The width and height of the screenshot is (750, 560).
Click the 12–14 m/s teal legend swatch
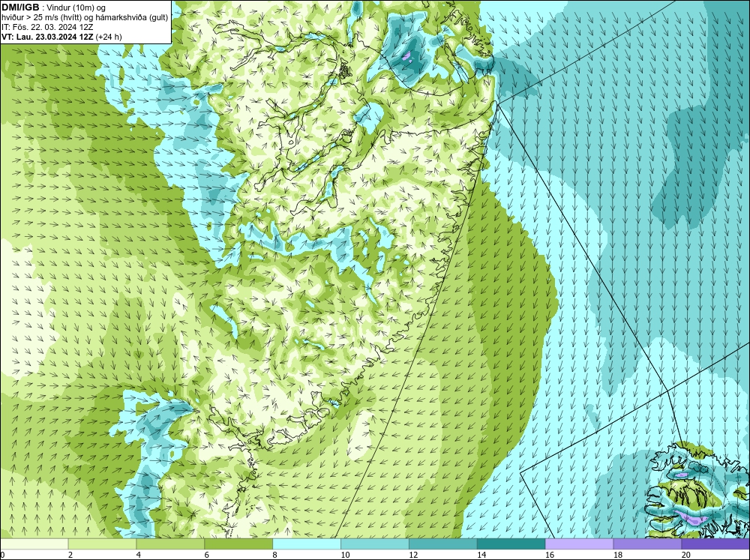click(443, 544)
